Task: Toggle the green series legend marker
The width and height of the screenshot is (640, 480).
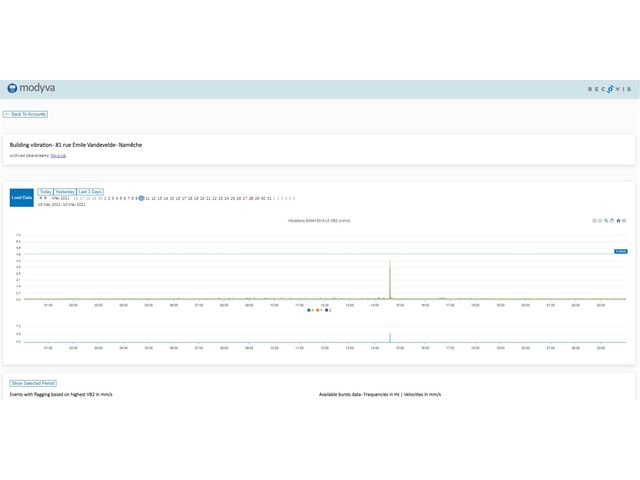Action: [x=309, y=310]
